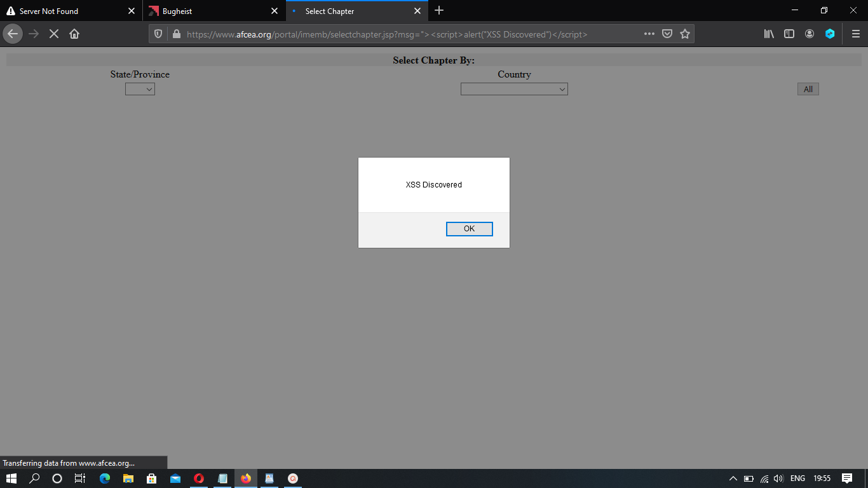Click OK in the XSS Discovered alert
The image size is (868, 488).
point(469,229)
